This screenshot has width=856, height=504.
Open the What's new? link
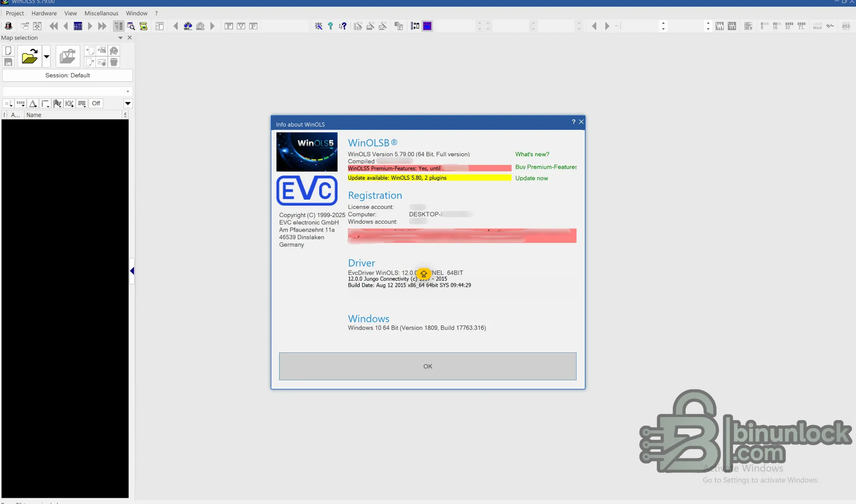(532, 154)
